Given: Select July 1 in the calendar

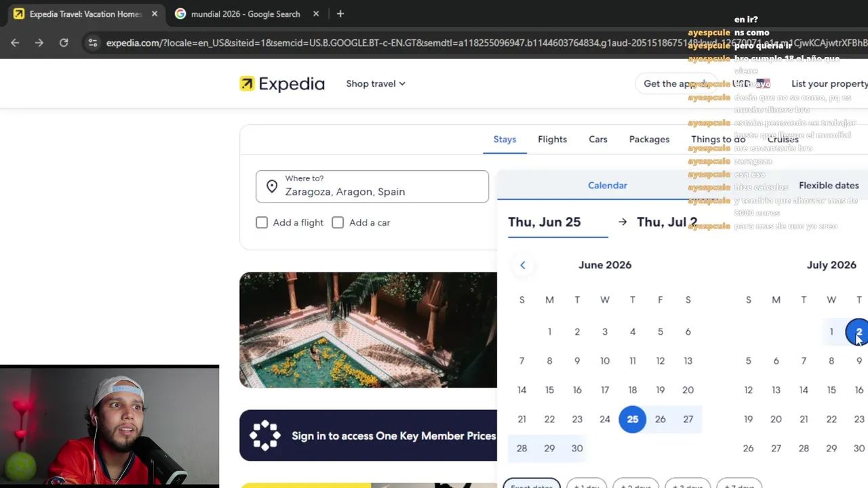Looking at the screenshot, I should (x=831, y=331).
